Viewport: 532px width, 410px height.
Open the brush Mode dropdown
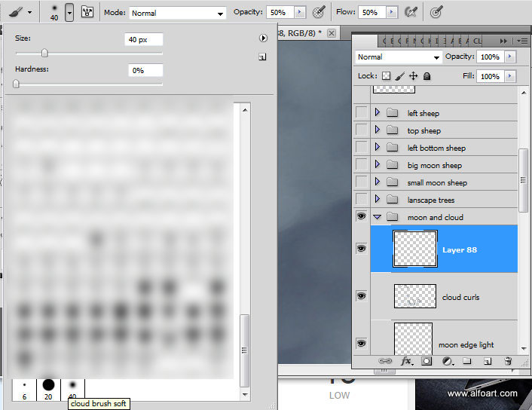[x=178, y=14]
